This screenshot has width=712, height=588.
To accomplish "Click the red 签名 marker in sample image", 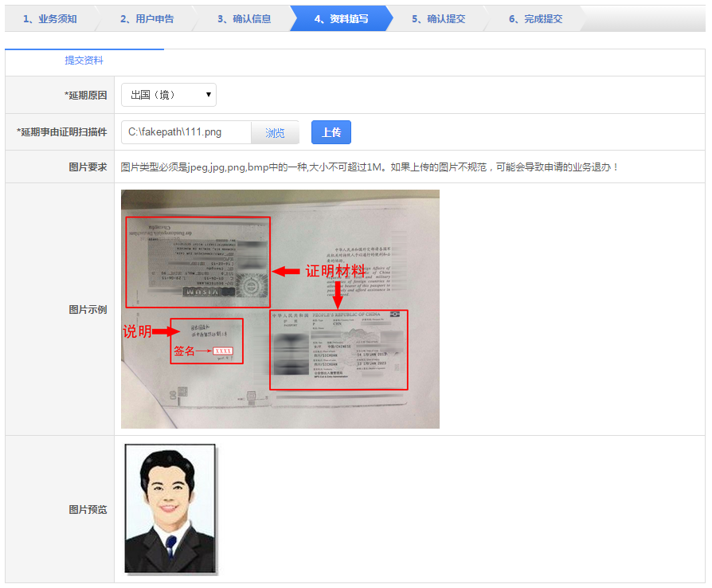I will (x=184, y=351).
